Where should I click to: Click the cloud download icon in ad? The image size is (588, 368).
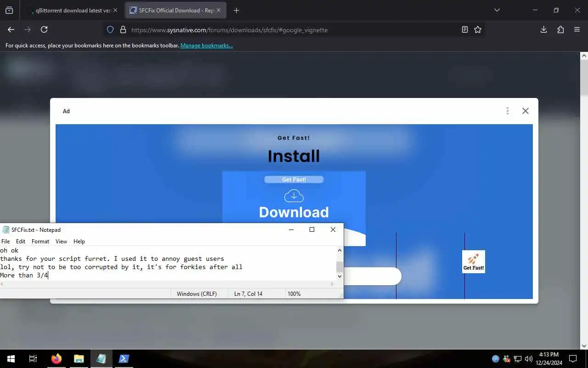click(294, 195)
